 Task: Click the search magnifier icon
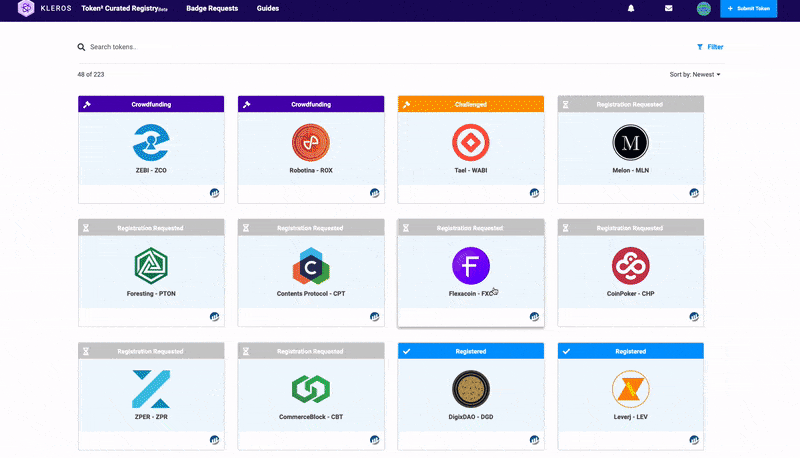click(81, 47)
